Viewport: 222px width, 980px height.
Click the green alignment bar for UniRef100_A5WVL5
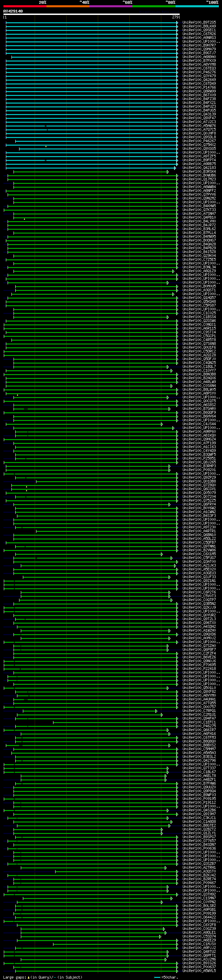click(96, 971)
